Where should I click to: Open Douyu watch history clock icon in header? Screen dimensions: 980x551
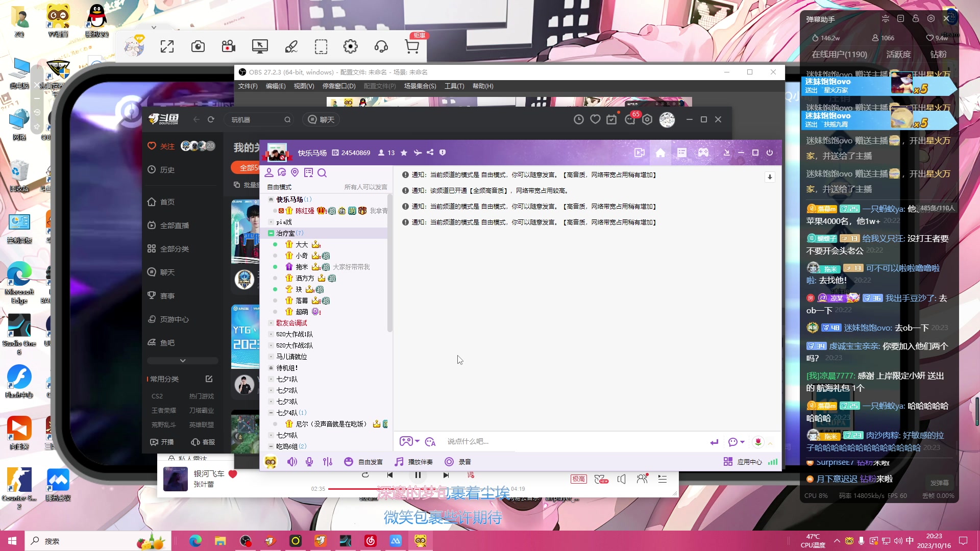578,119
